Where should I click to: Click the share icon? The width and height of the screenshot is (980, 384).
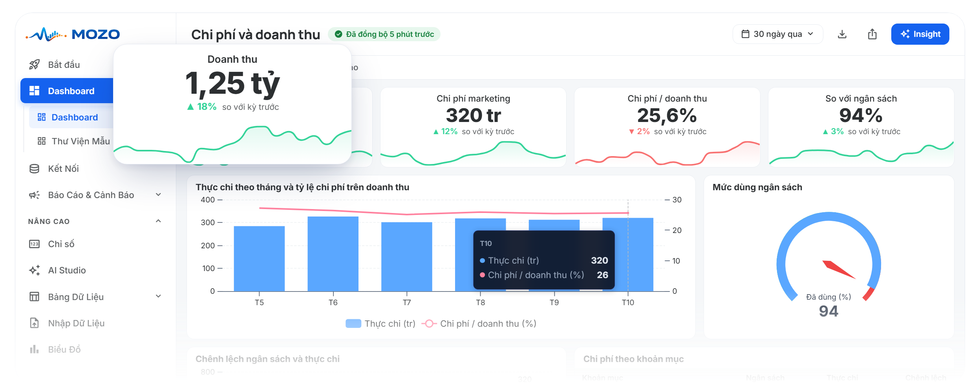point(872,34)
